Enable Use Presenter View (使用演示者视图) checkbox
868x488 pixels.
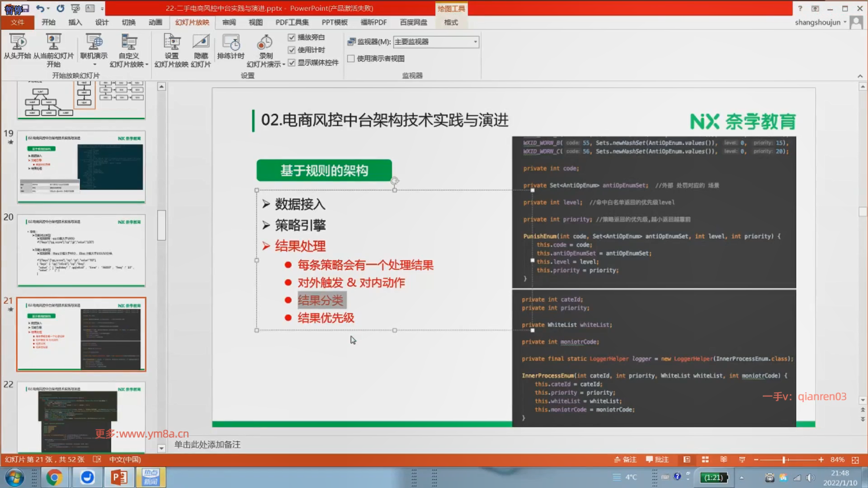[x=351, y=58]
